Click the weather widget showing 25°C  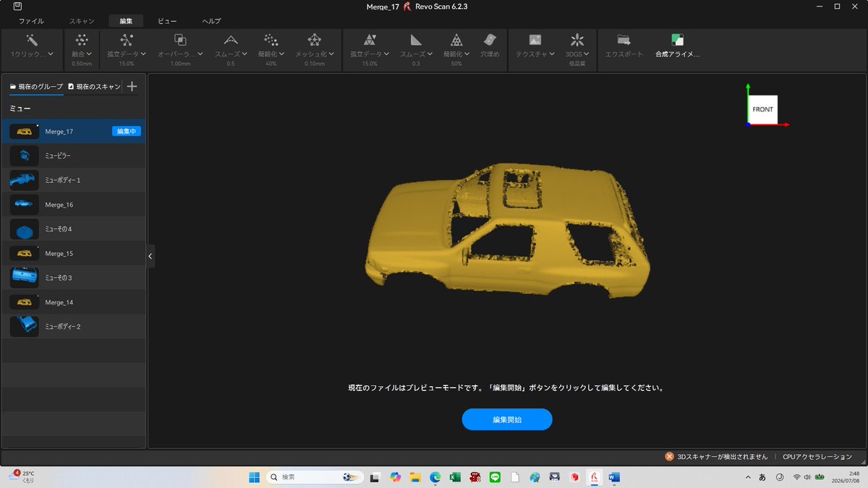tap(22, 476)
